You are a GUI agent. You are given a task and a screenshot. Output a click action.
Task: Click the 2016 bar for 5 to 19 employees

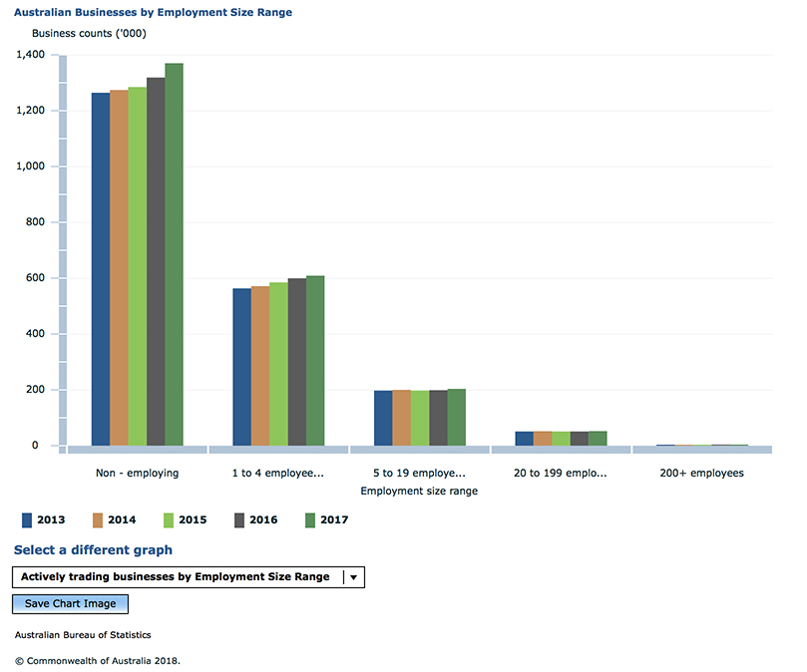(439, 418)
